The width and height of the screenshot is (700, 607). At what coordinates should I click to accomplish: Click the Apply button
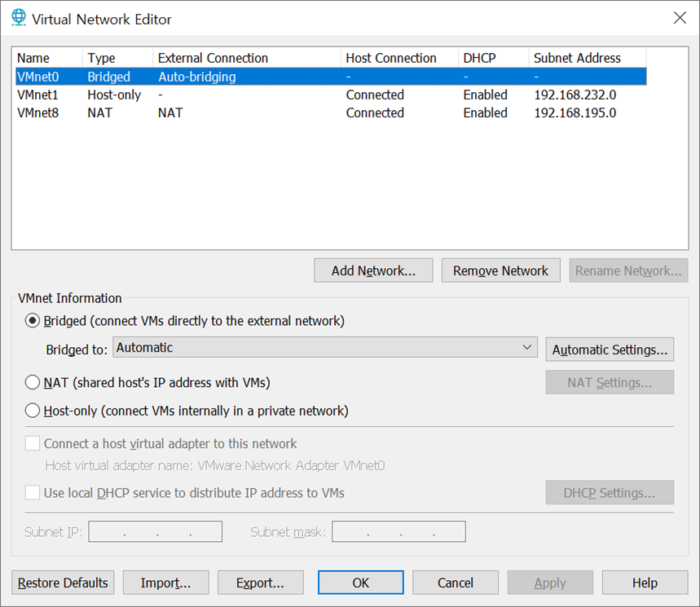[550, 583]
